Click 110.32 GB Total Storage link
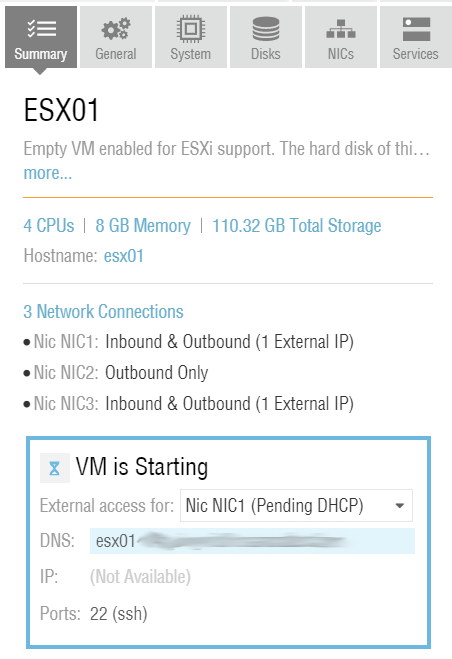Image resolution: width=452 pixels, height=659 pixels. click(297, 226)
